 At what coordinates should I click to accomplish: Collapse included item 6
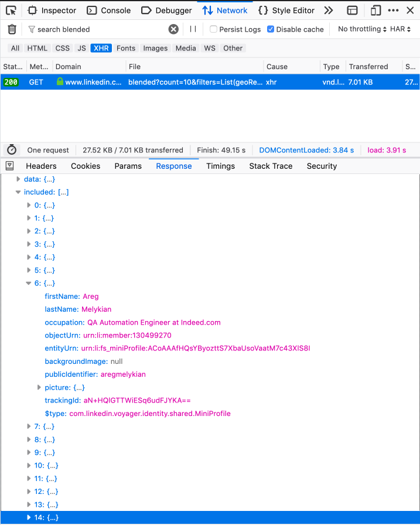click(29, 283)
